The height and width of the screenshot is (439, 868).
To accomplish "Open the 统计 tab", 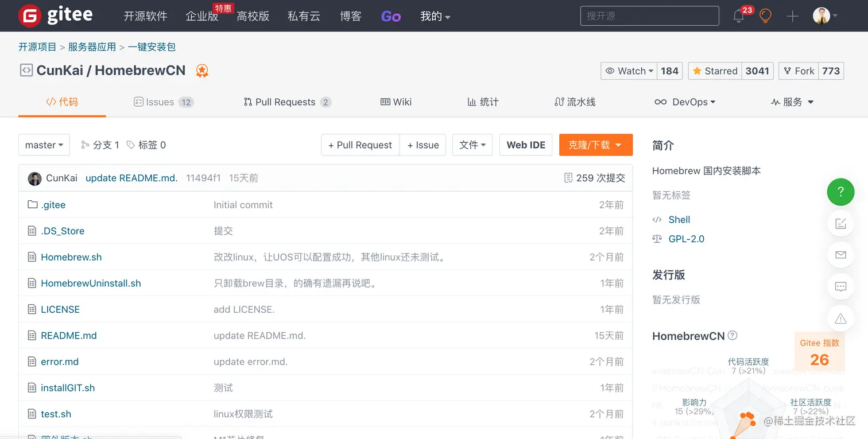I will click(483, 102).
